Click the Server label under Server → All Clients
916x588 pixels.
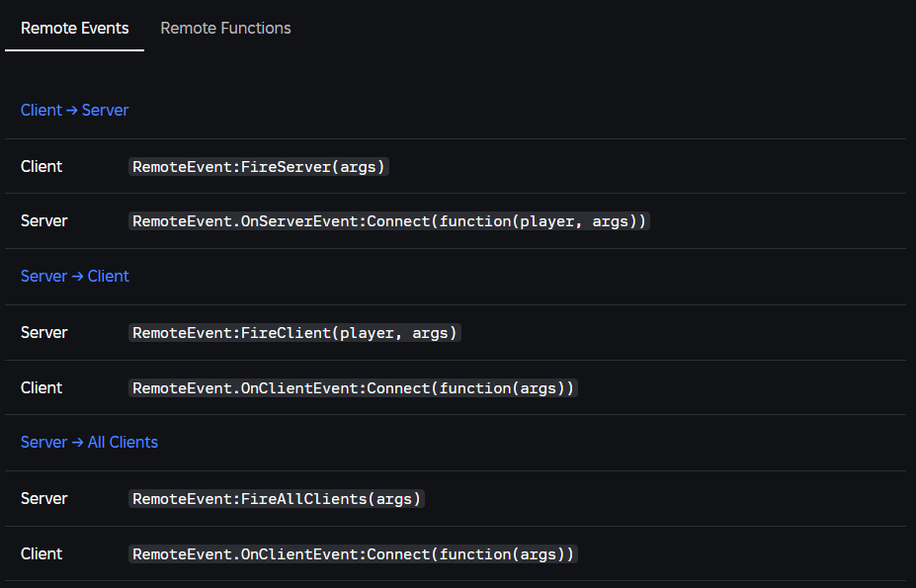tap(43, 498)
